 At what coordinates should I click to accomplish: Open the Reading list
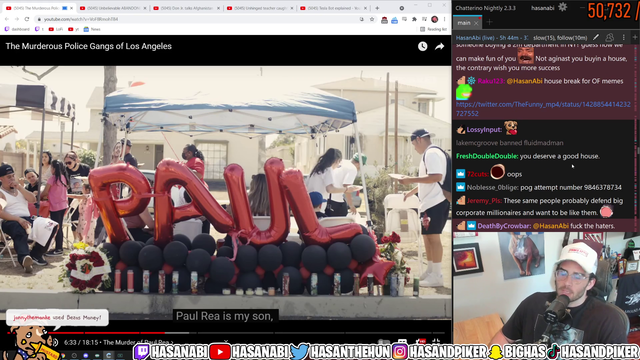click(433, 29)
